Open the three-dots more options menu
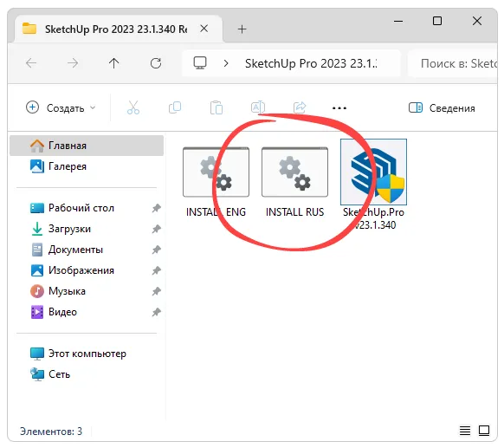The height and width of the screenshot is (448, 504). [x=339, y=108]
